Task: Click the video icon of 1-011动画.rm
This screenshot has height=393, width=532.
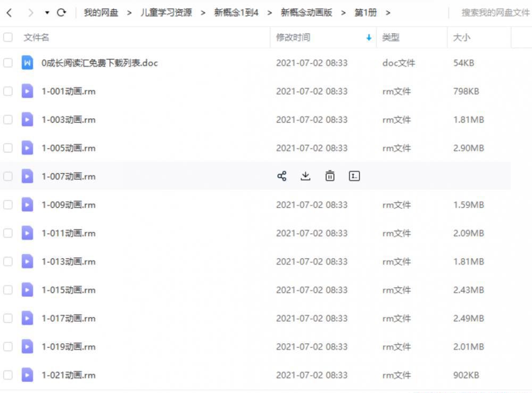Action: 27,233
